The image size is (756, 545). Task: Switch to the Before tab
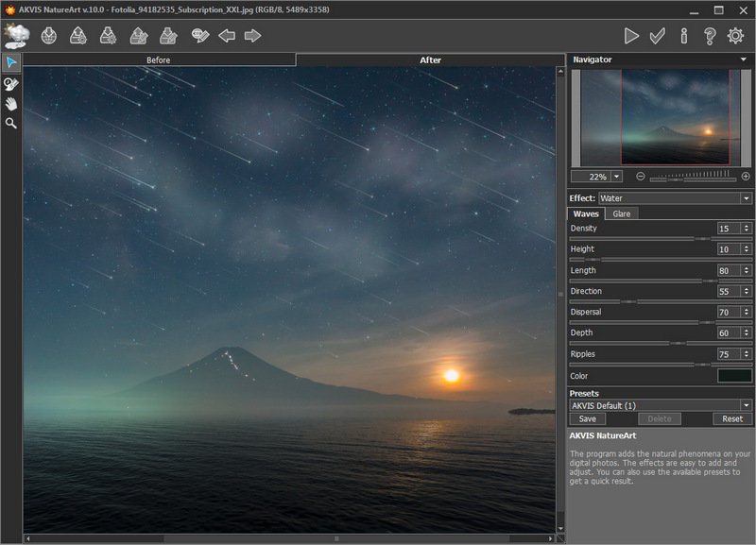pyautogui.click(x=159, y=60)
